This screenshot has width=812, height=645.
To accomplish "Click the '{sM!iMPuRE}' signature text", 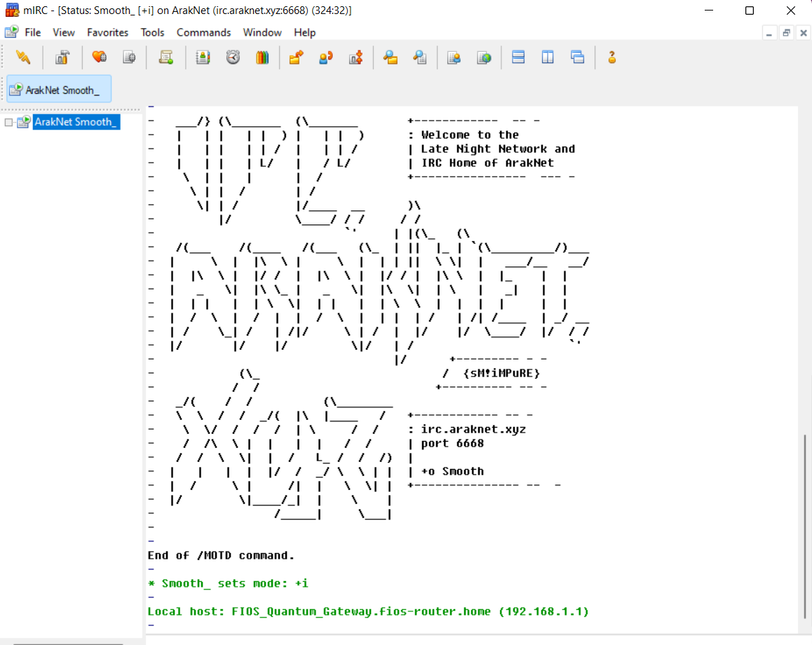I will point(501,373).
